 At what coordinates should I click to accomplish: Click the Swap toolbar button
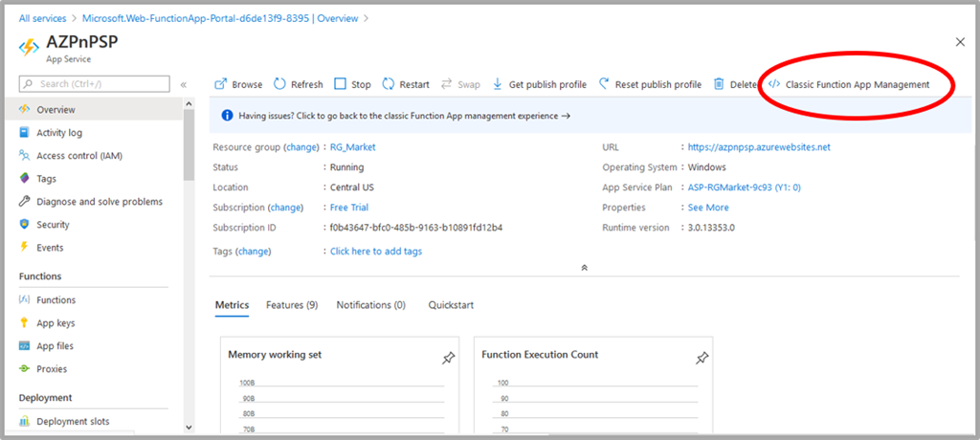tap(460, 84)
